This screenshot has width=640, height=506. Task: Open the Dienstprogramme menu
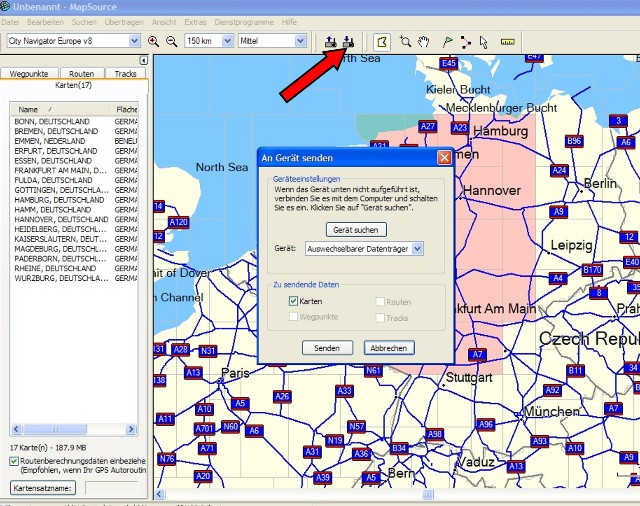(x=244, y=22)
